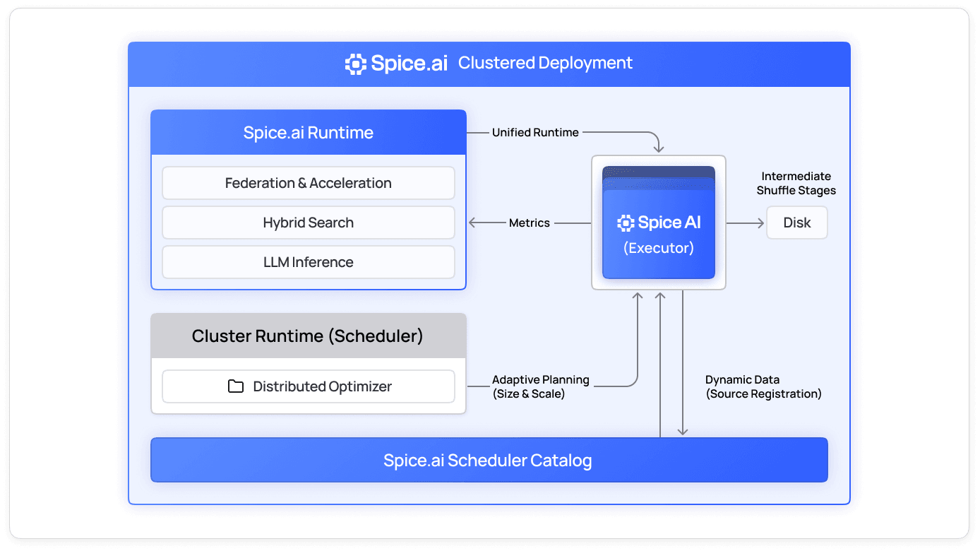The image size is (980, 551).
Task: Click the Unified Runtime link
Action: [x=536, y=132]
